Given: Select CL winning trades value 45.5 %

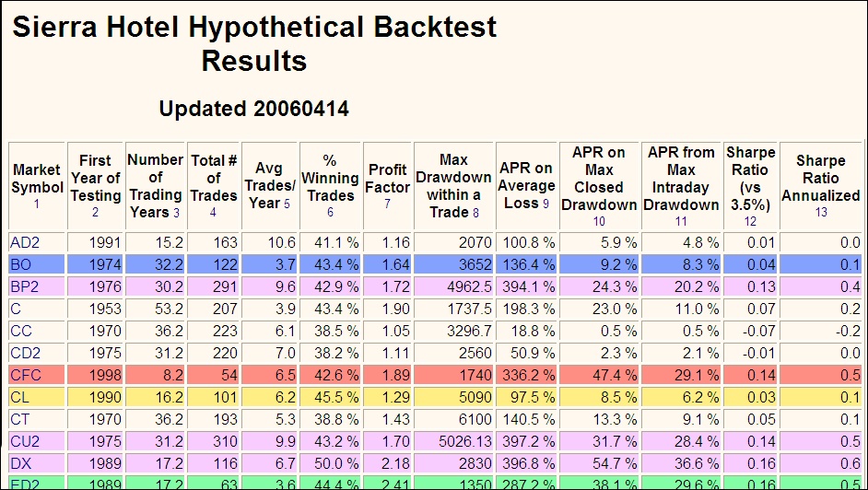Looking at the screenshot, I should pyautogui.click(x=336, y=397).
